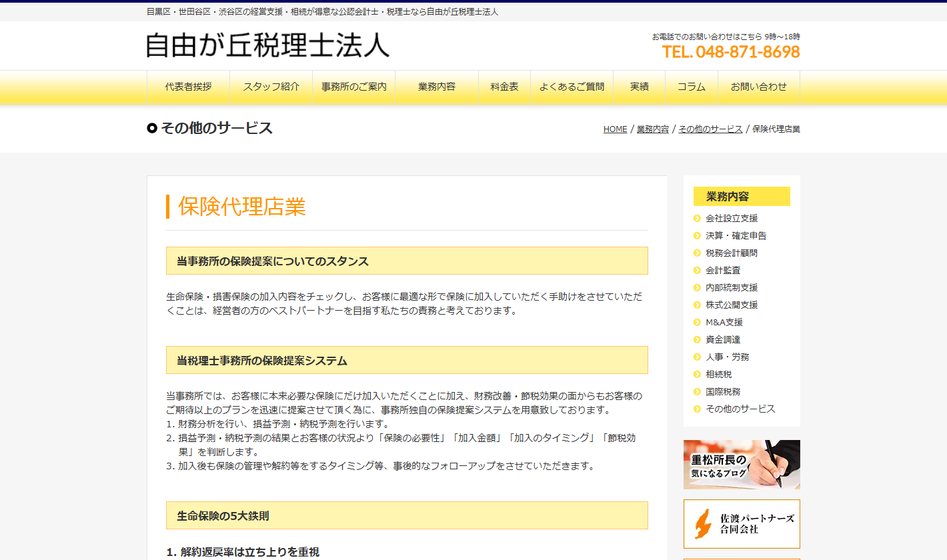Viewport: 947px width, 560px height.
Task: Select 実績 in the navigation bar
Action: 639,87
